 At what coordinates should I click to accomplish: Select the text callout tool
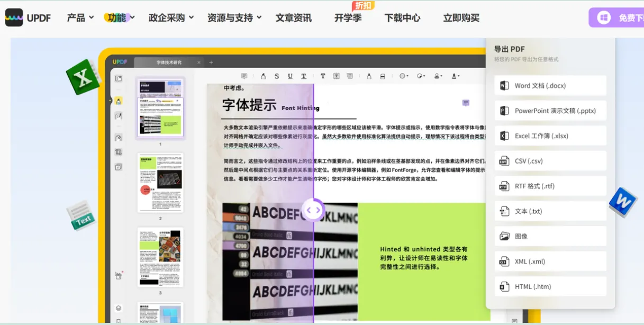pos(350,76)
